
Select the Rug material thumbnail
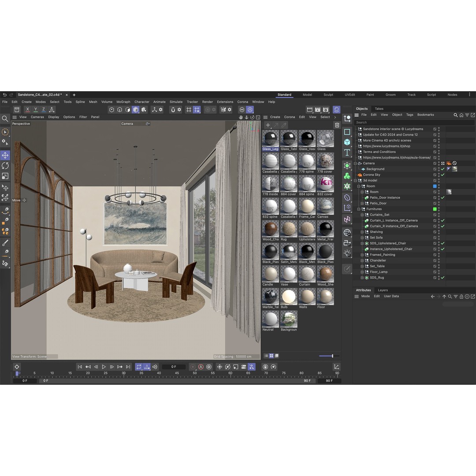coord(288,230)
